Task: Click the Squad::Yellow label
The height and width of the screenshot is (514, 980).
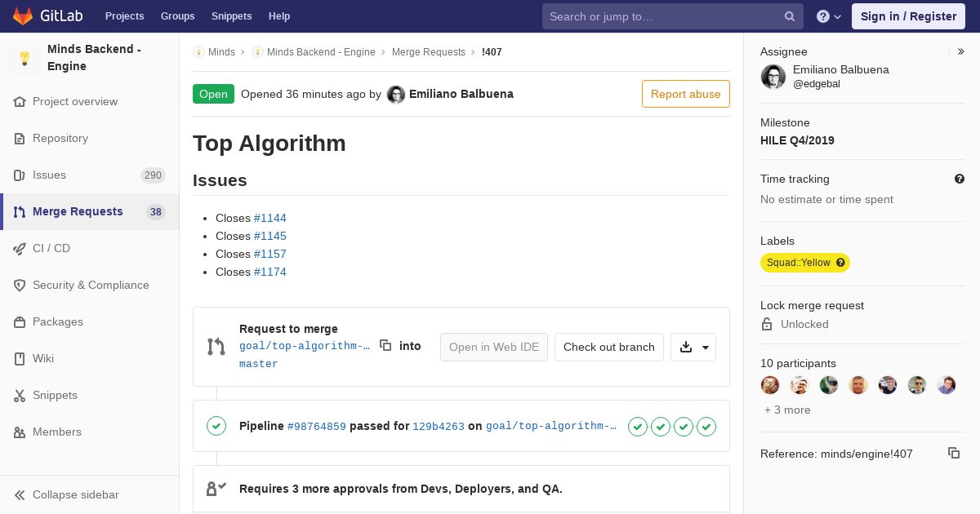Action: [x=799, y=263]
